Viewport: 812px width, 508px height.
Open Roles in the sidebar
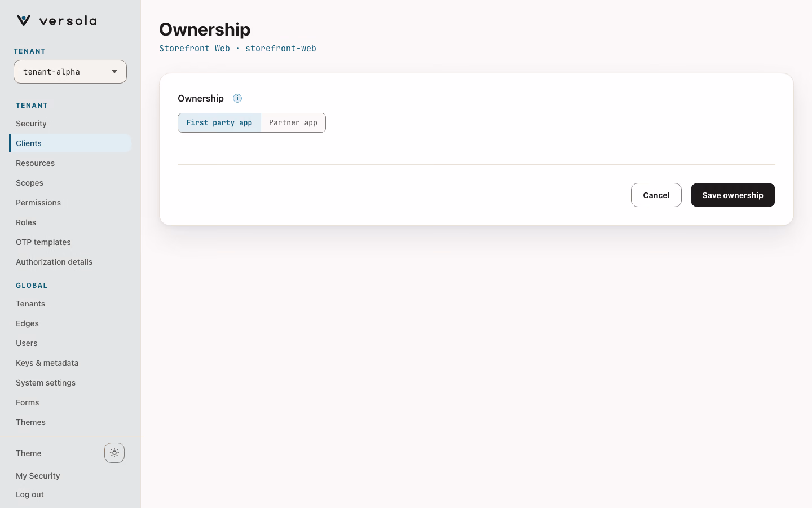pos(70,222)
